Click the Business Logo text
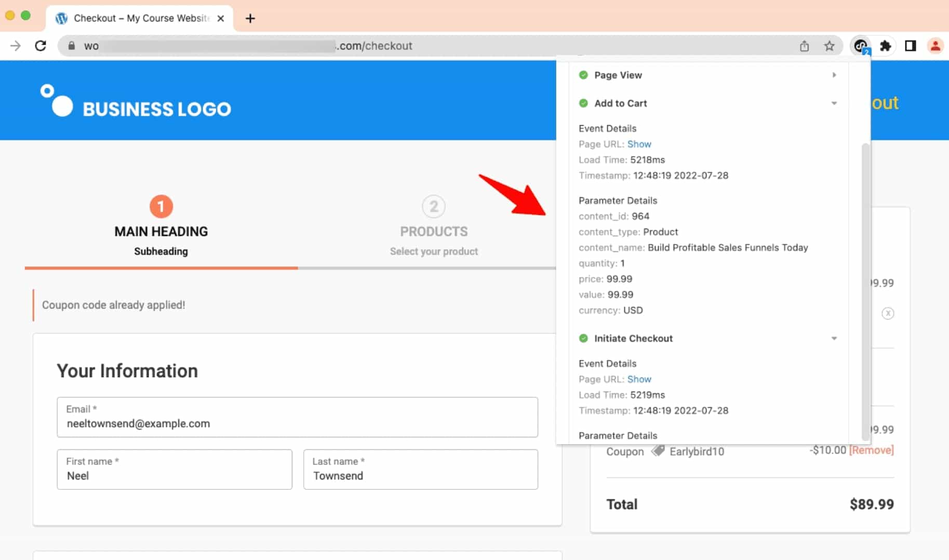 [157, 109]
